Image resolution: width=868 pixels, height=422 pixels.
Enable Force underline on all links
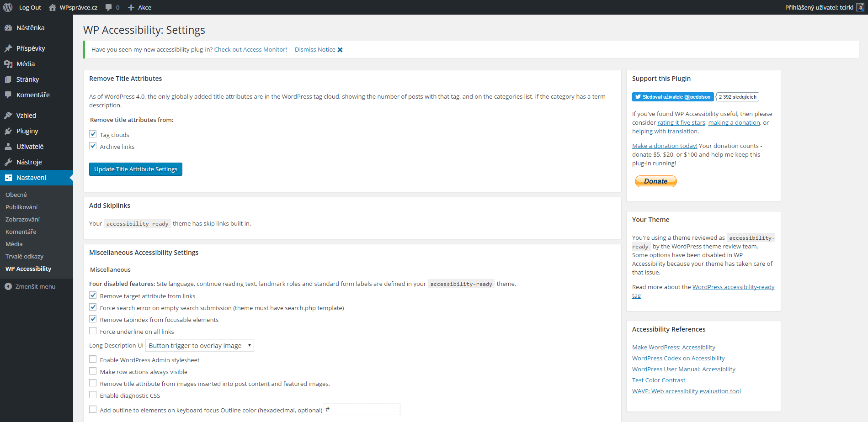pyautogui.click(x=93, y=331)
